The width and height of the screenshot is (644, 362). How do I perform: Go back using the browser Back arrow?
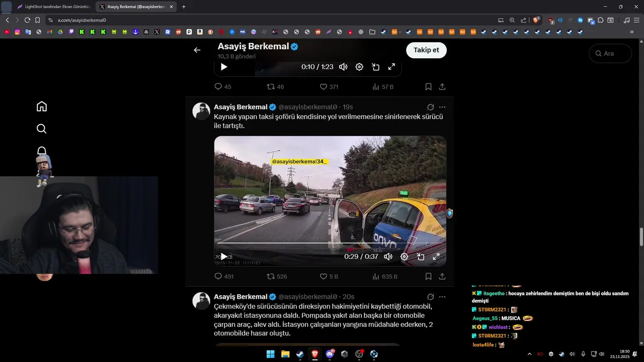7,20
